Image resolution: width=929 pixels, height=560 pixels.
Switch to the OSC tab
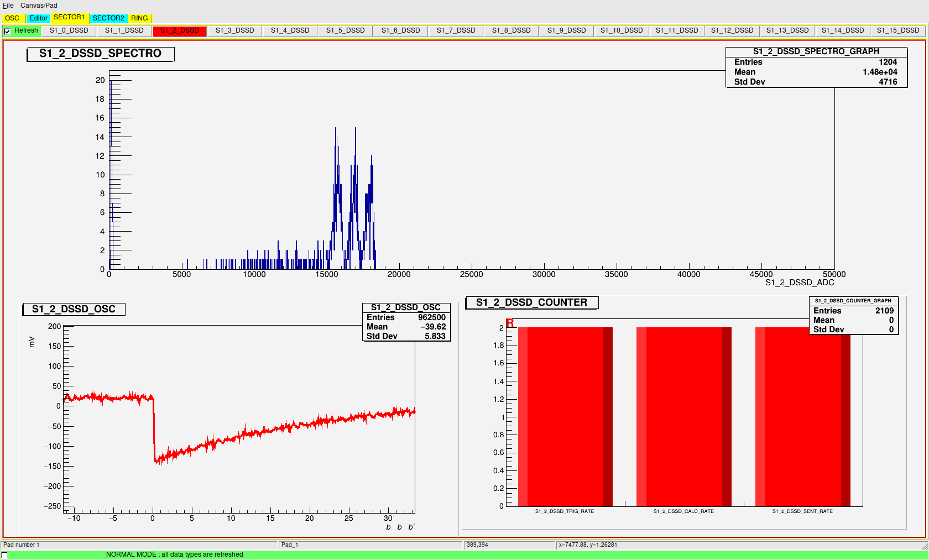pyautogui.click(x=11, y=18)
